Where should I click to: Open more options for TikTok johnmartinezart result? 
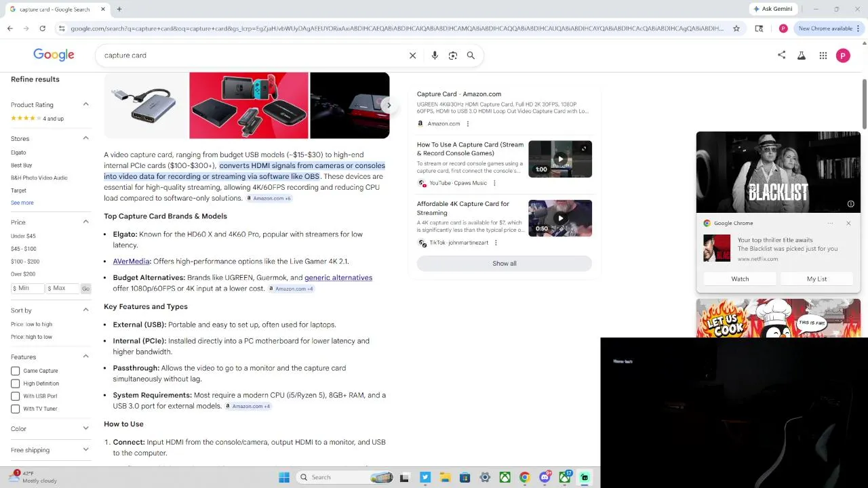click(496, 243)
